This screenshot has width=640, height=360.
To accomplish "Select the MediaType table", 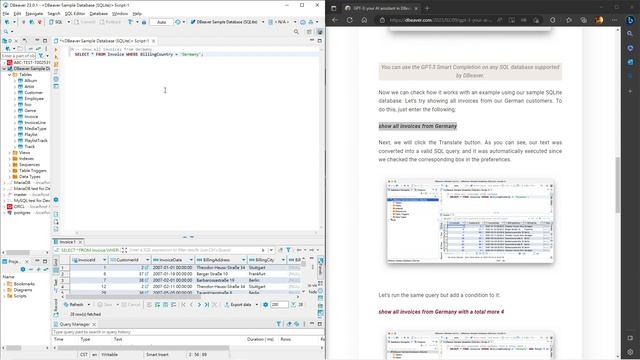I will [35, 129].
